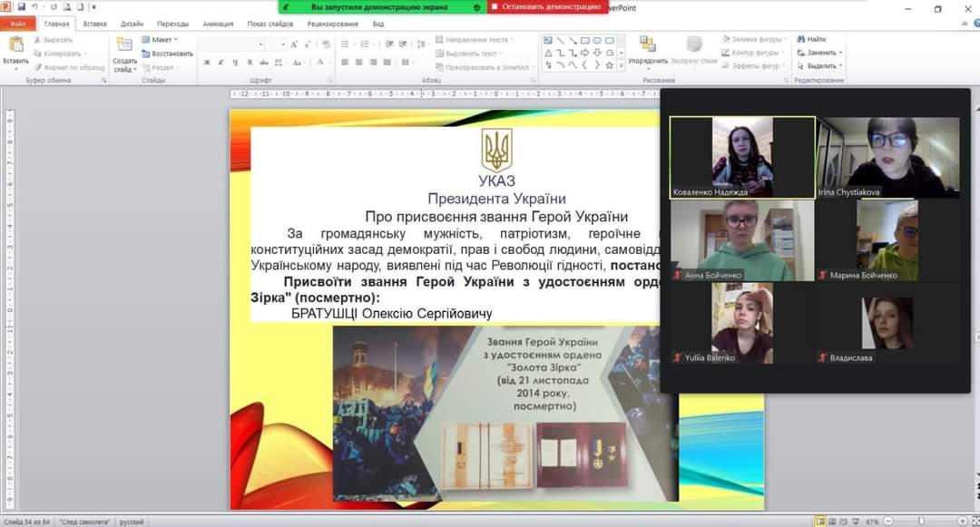Image resolution: width=980 pixels, height=527 pixels.
Task: Click Stop sharing (Остановить демонстрацию) button
Action: coord(547,6)
